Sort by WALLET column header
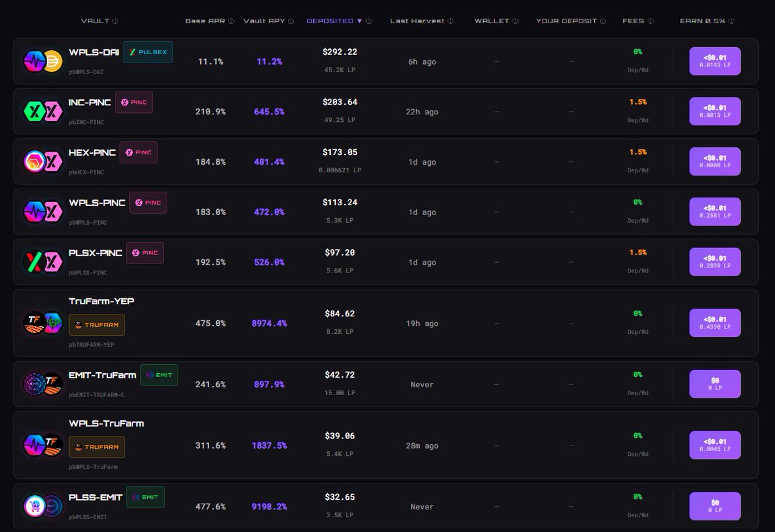Viewport: 775px width, 532px height. click(492, 21)
